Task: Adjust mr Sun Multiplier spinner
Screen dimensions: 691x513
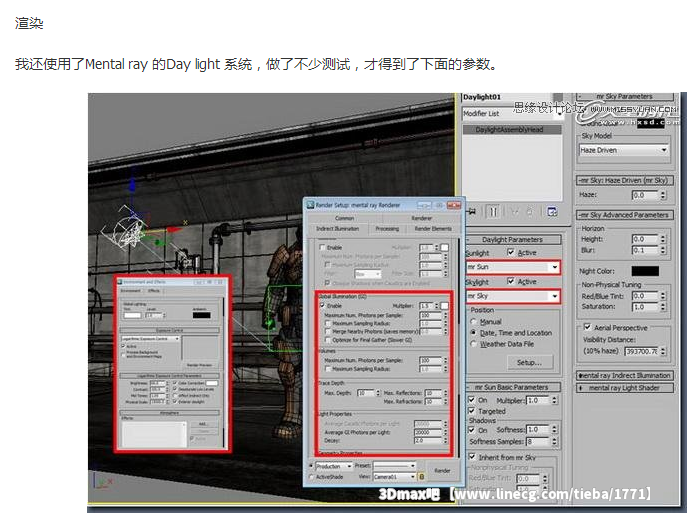Action: coord(554,400)
